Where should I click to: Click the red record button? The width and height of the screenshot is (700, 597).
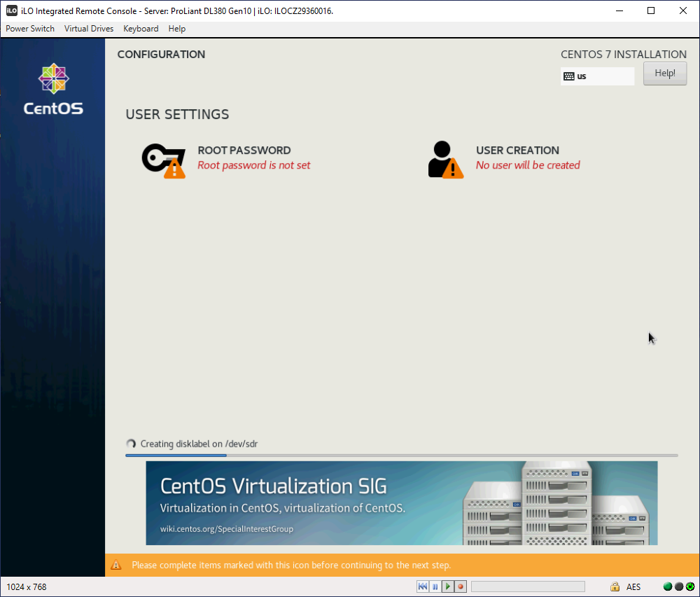[x=461, y=587]
